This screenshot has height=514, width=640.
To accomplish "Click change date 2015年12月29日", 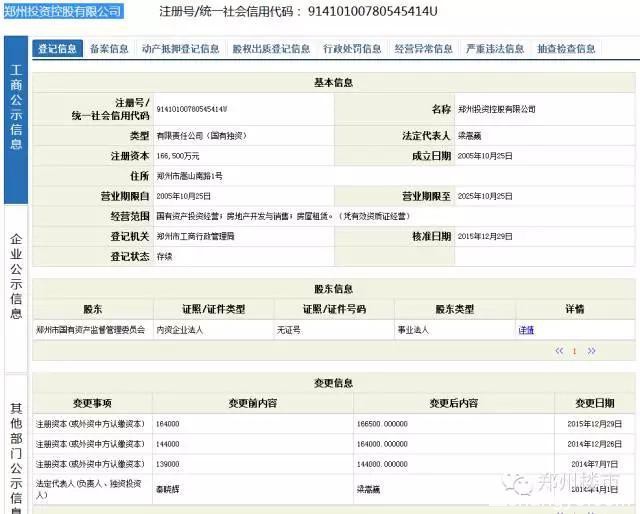I will pos(595,424).
